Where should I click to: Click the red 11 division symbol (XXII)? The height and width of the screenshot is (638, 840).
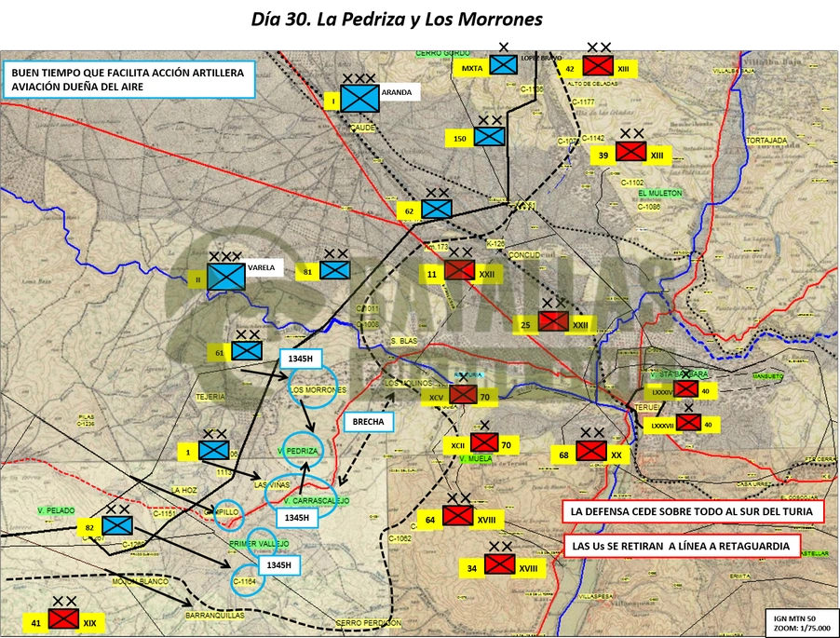(x=460, y=270)
